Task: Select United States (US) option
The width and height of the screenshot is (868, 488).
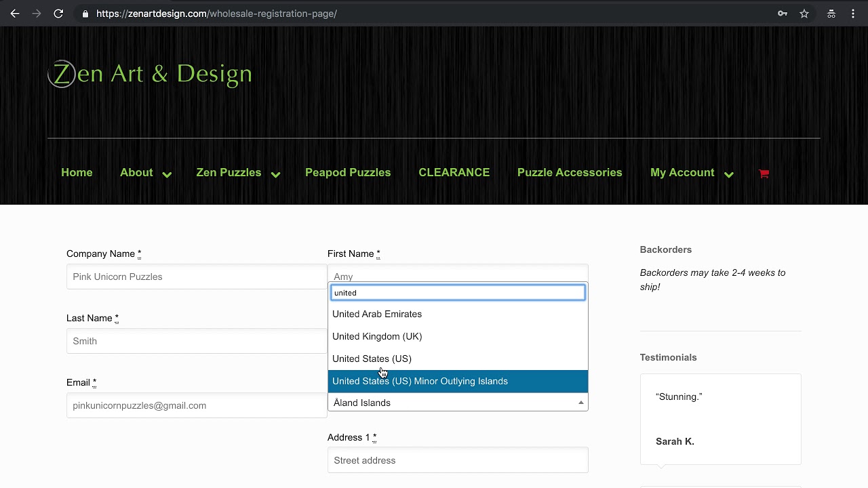Action: click(x=458, y=359)
